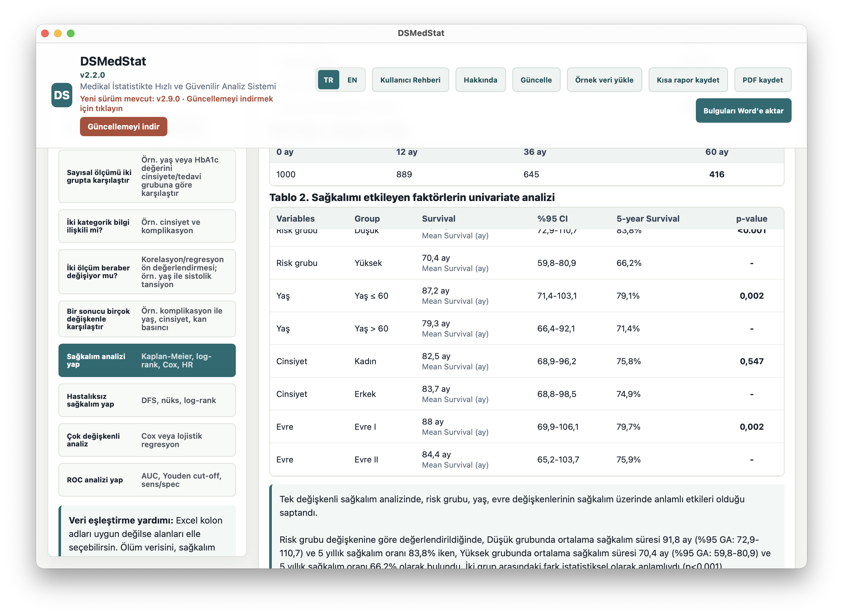Select Sağkalım analizi yap option
Viewport: 843px width, 616px height.
click(x=147, y=361)
